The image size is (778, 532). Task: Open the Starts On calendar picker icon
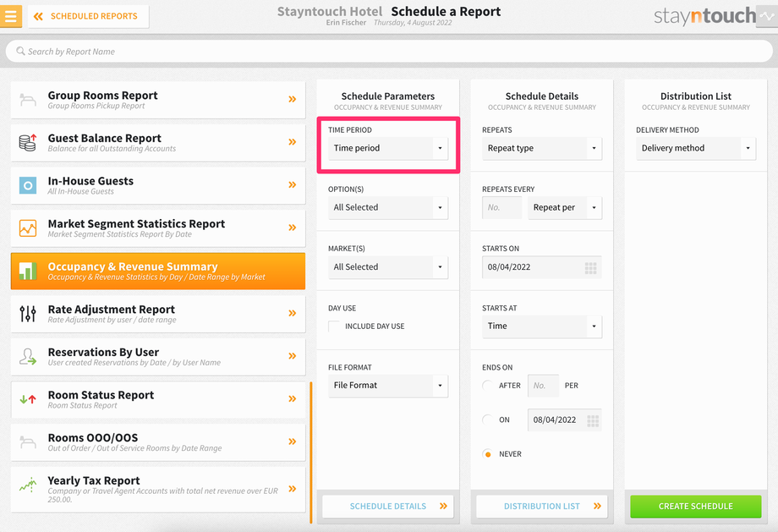tap(590, 268)
